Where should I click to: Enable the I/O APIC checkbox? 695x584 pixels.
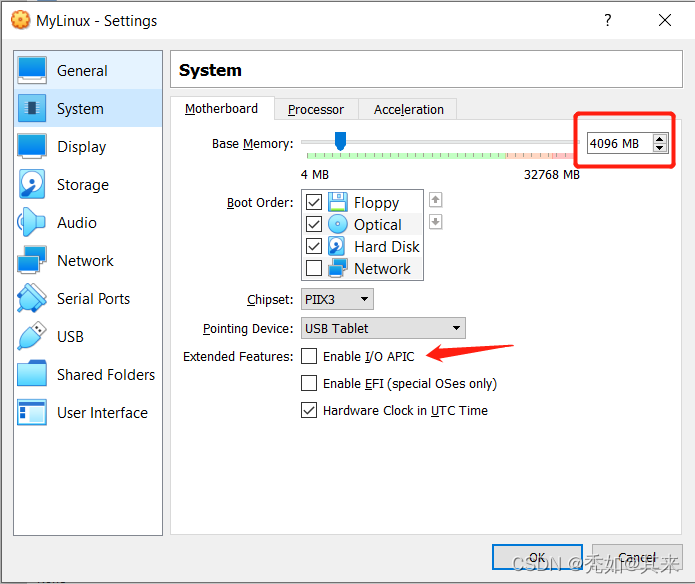[x=309, y=356]
